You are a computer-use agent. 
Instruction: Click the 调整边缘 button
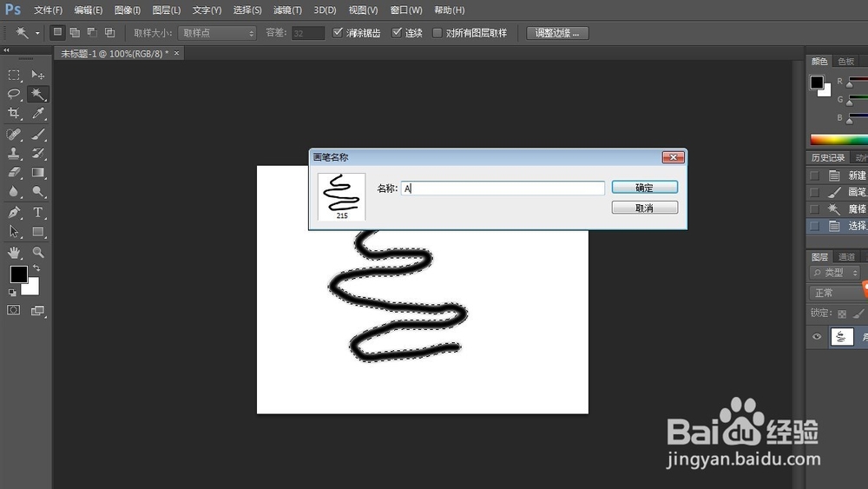(x=557, y=33)
